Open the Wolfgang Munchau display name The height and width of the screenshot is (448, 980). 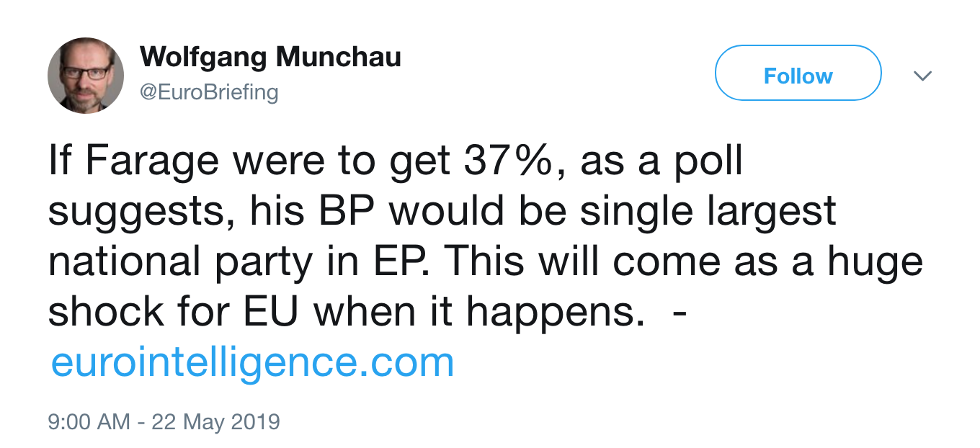pyautogui.click(x=270, y=58)
